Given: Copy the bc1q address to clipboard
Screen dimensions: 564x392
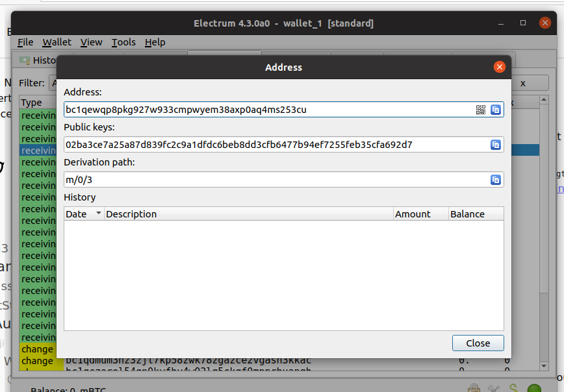Looking at the screenshot, I should [x=495, y=110].
